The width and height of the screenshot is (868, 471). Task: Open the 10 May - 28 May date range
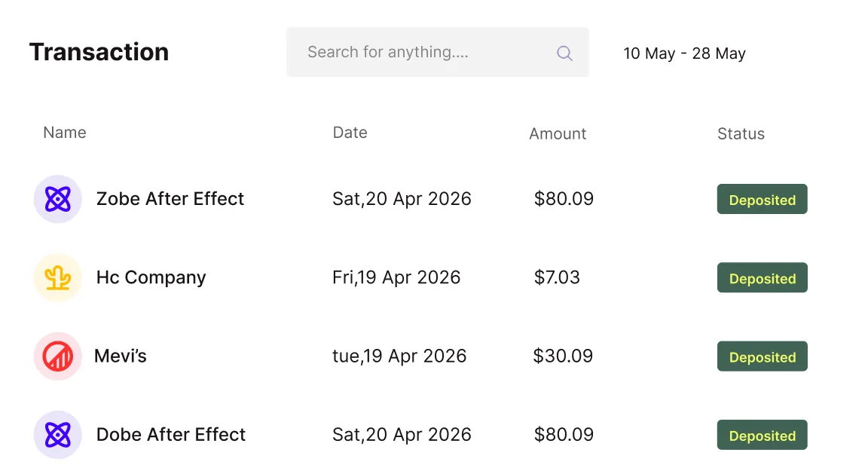(684, 54)
